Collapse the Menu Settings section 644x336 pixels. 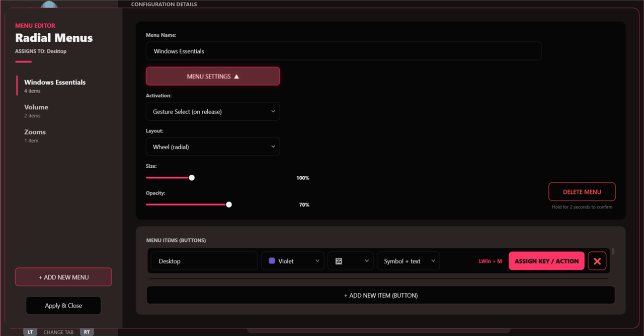[x=213, y=76]
